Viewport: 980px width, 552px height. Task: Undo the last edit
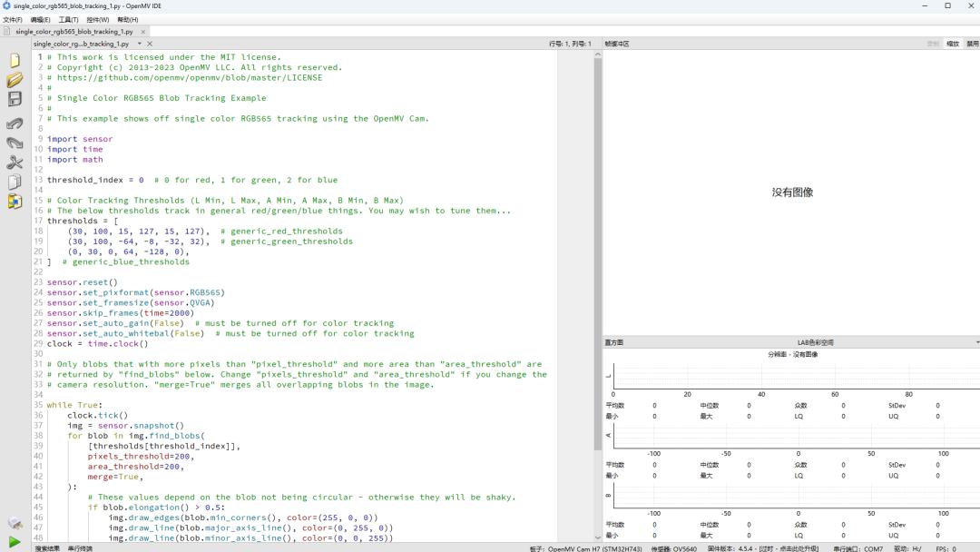coord(15,123)
